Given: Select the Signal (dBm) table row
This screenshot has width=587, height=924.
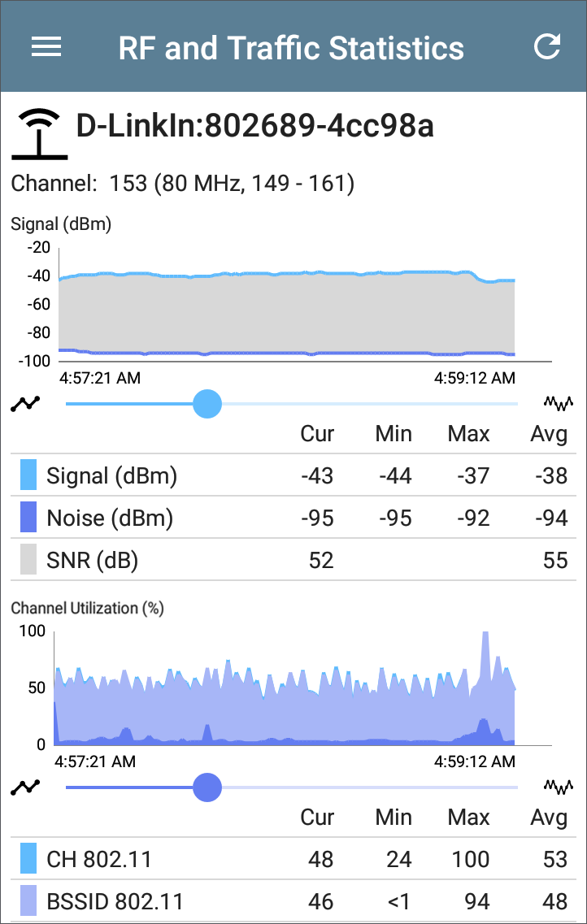Looking at the screenshot, I should tap(293, 475).
